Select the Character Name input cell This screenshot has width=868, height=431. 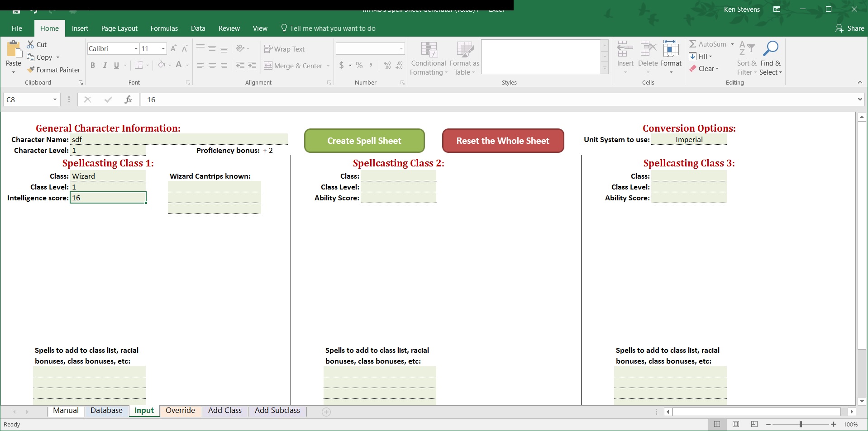click(179, 140)
